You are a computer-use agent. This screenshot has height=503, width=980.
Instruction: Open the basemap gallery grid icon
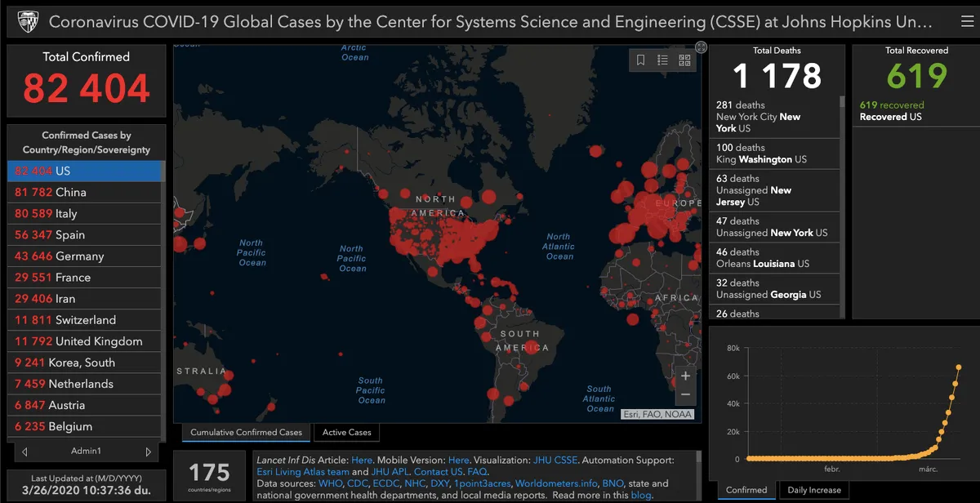[x=684, y=60]
